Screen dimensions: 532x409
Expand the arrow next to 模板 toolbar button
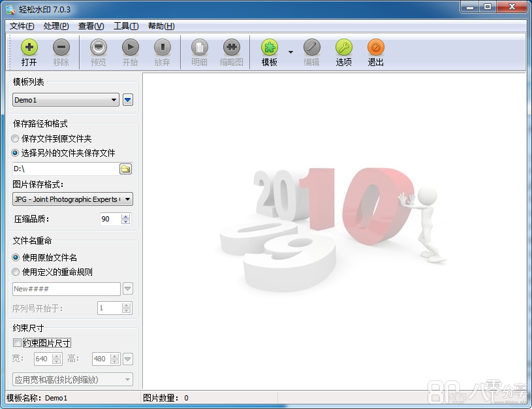coord(290,52)
